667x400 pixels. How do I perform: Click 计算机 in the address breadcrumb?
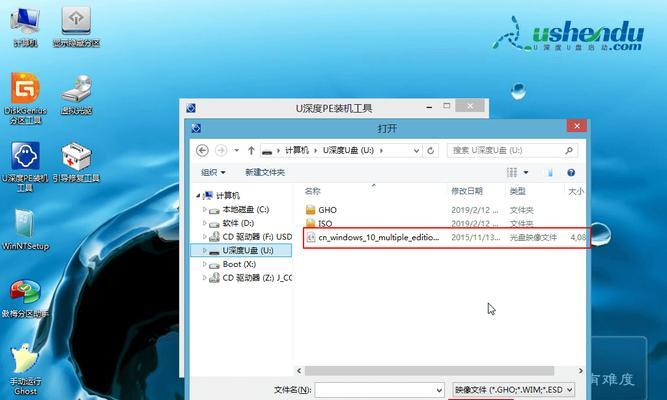tap(296, 150)
